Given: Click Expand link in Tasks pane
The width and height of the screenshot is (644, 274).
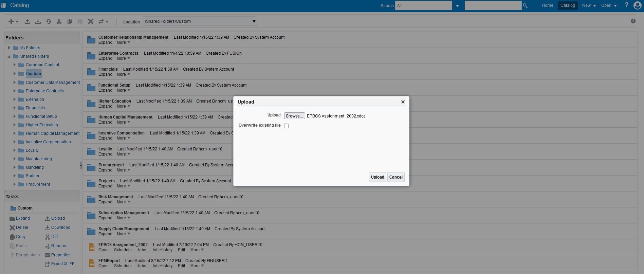Looking at the screenshot, I should click(x=23, y=218).
